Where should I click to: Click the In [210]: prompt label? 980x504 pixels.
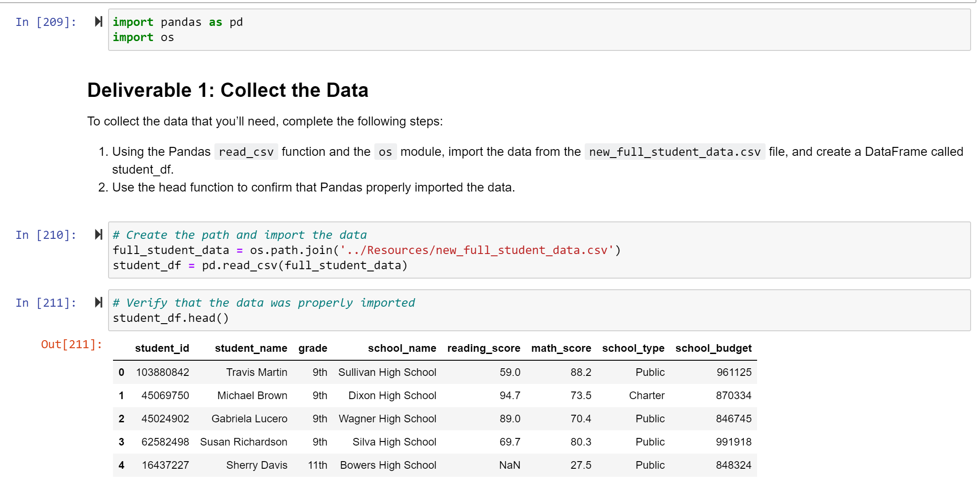pyautogui.click(x=46, y=235)
